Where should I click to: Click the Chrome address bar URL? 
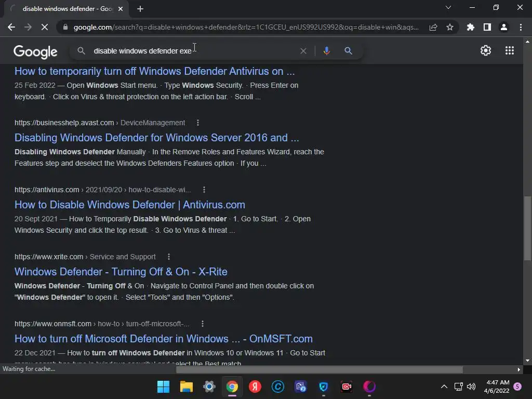(246, 27)
